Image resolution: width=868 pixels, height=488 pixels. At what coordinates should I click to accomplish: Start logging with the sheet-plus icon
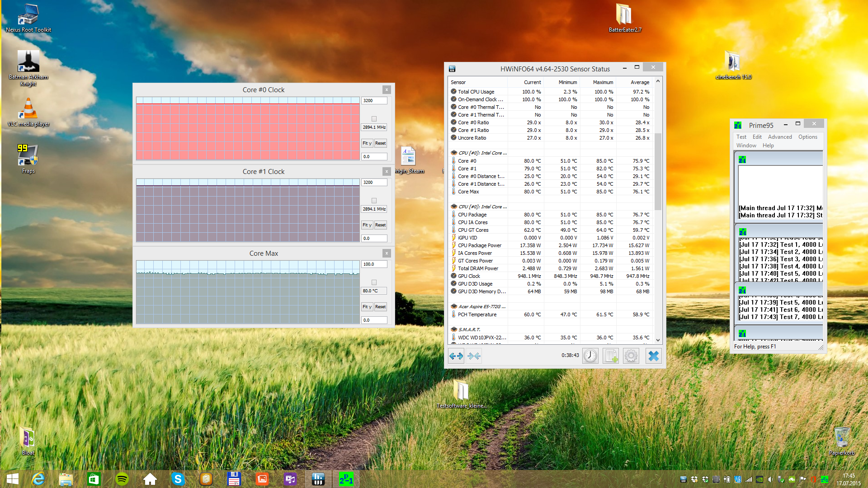pyautogui.click(x=611, y=356)
